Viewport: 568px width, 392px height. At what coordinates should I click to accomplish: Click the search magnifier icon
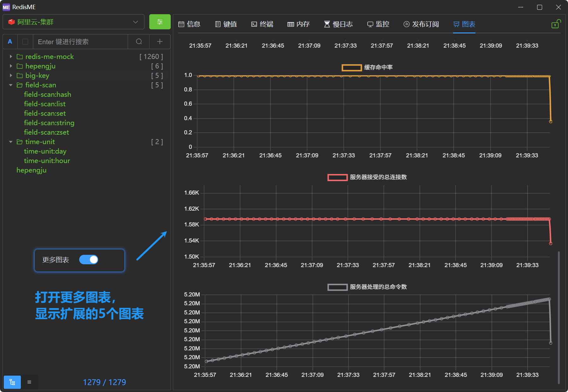pos(139,42)
